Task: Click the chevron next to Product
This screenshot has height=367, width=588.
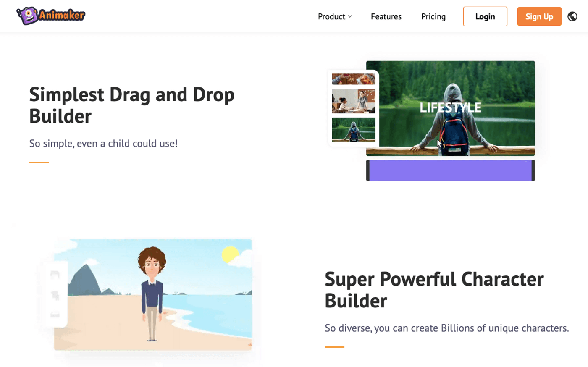Action: (350, 17)
